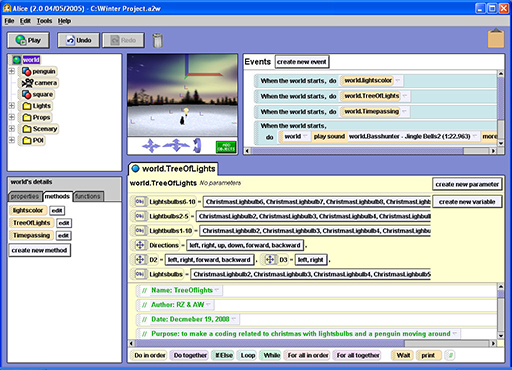Click camera tilt arrow control

tap(197, 145)
